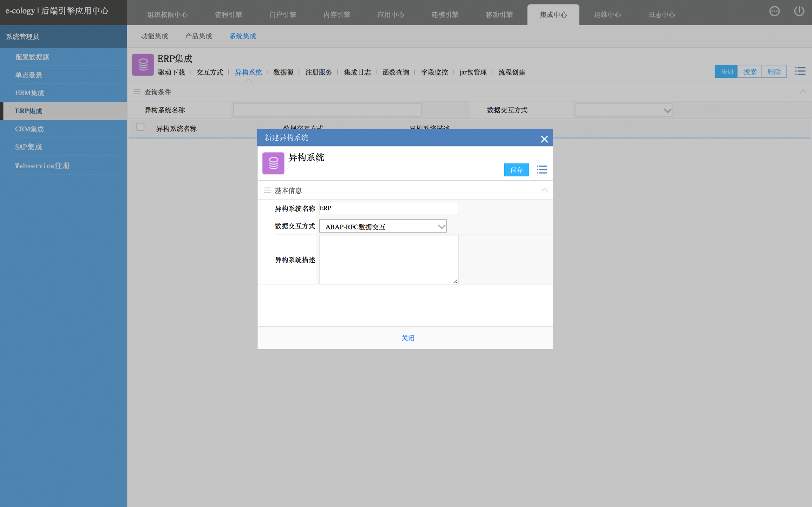The height and width of the screenshot is (507, 812).
Task: Open the 数据源 sub-tab
Action: pos(283,73)
